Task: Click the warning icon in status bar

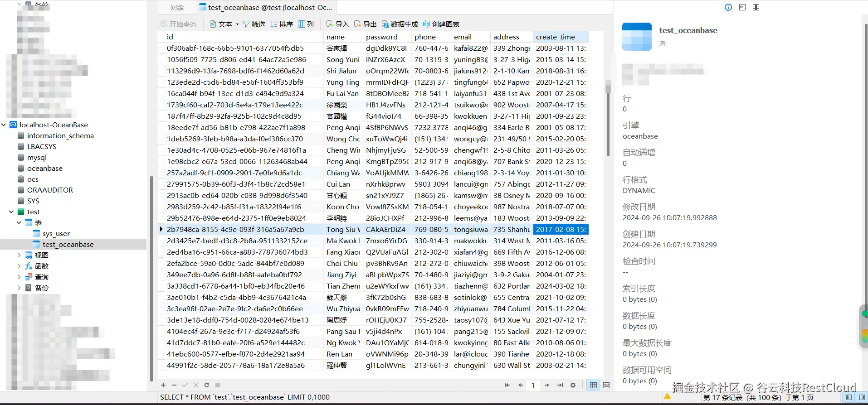Action: tap(667, 396)
